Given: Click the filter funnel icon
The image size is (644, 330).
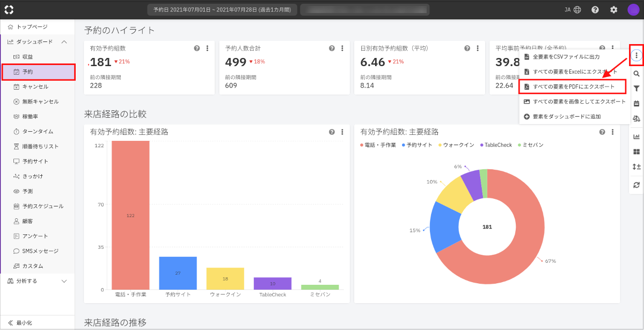Looking at the screenshot, I should (x=636, y=89).
